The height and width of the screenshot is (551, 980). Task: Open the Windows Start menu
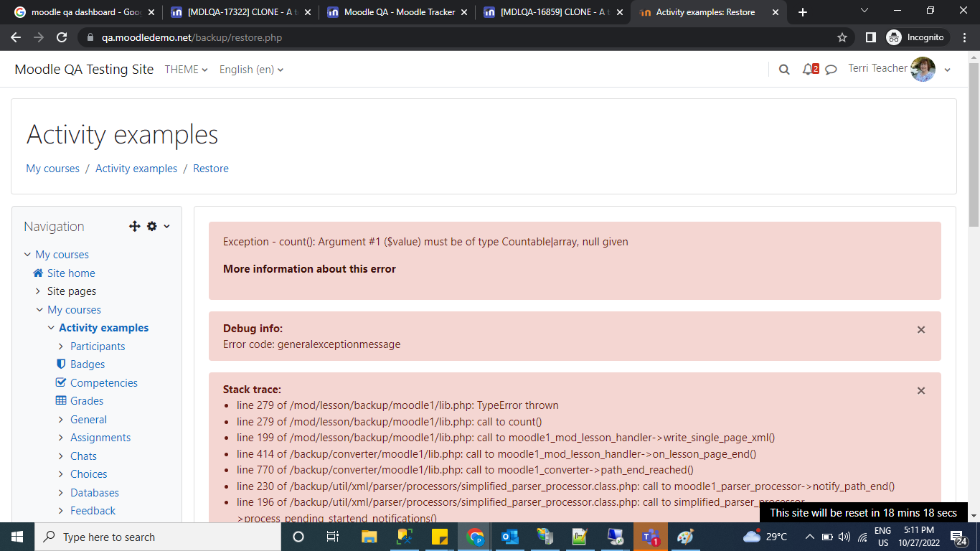click(x=17, y=537)
